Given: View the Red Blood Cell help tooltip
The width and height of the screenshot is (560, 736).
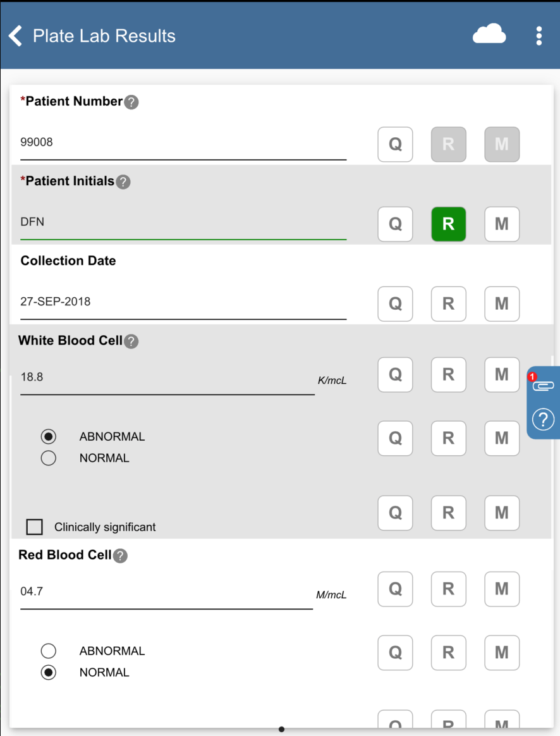Looking at the screenshot, I should [x=120, y=556].
